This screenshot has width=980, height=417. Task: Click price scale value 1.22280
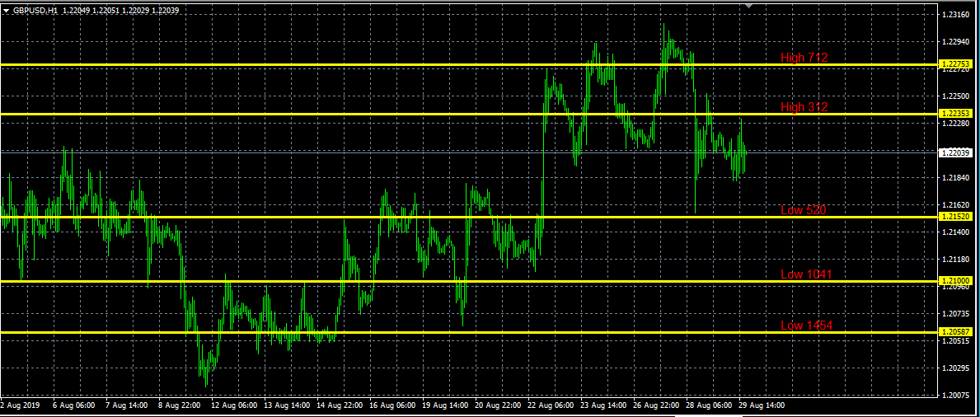pos(955,124)
